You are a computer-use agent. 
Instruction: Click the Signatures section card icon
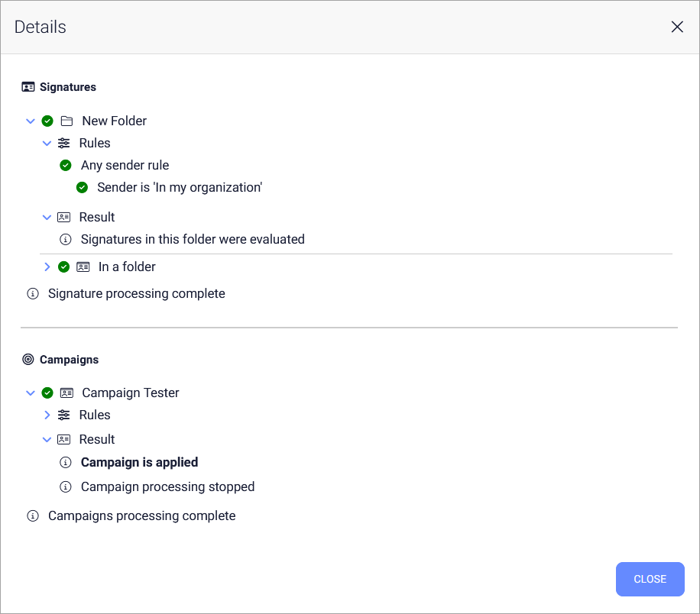[x=28, y=87]
